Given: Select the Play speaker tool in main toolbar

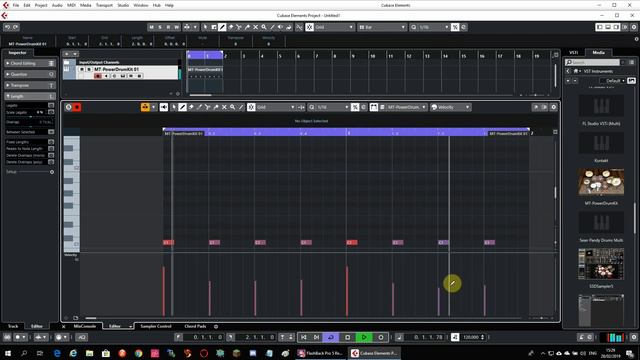Looking at the screenshot, I should pos(280,27).
